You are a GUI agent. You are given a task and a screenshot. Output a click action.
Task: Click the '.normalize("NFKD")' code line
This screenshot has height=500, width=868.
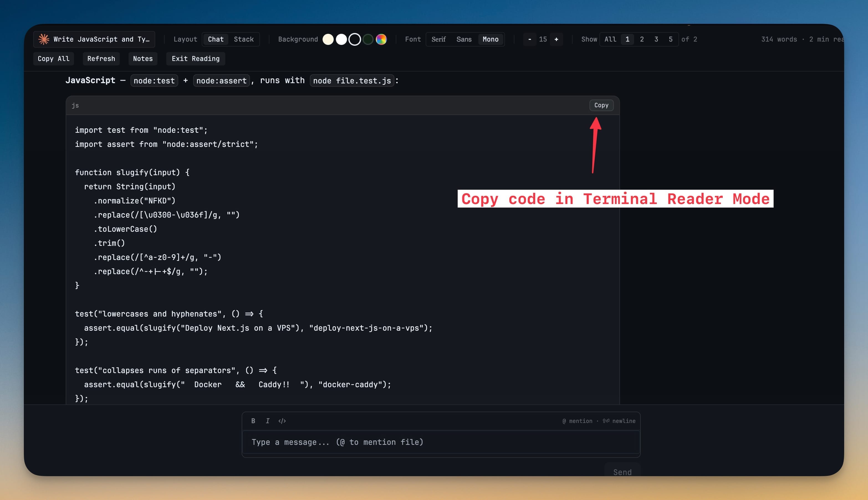click(x=134, y=201)
